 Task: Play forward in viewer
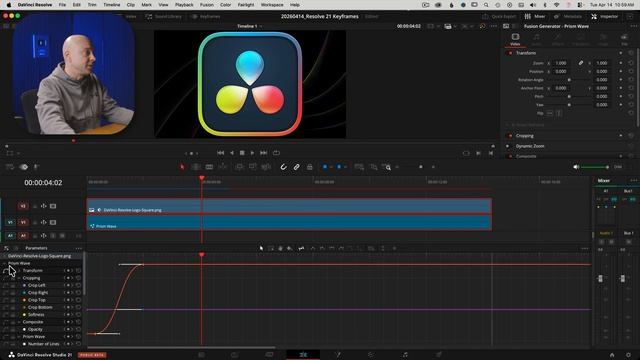coord(252,153)
